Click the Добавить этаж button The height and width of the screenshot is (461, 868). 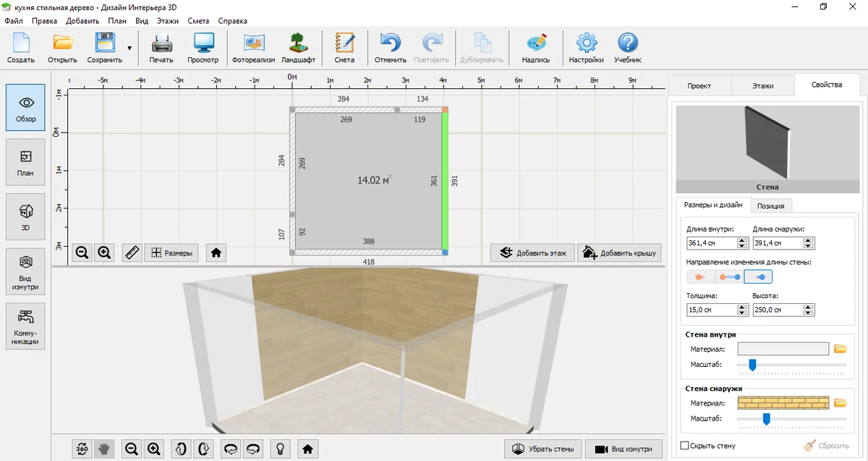(x=533, y=253)
